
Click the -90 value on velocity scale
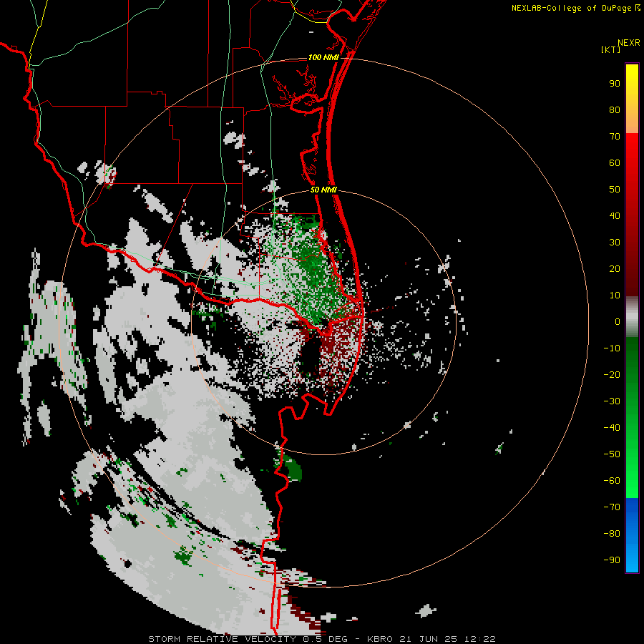point(612,560)
